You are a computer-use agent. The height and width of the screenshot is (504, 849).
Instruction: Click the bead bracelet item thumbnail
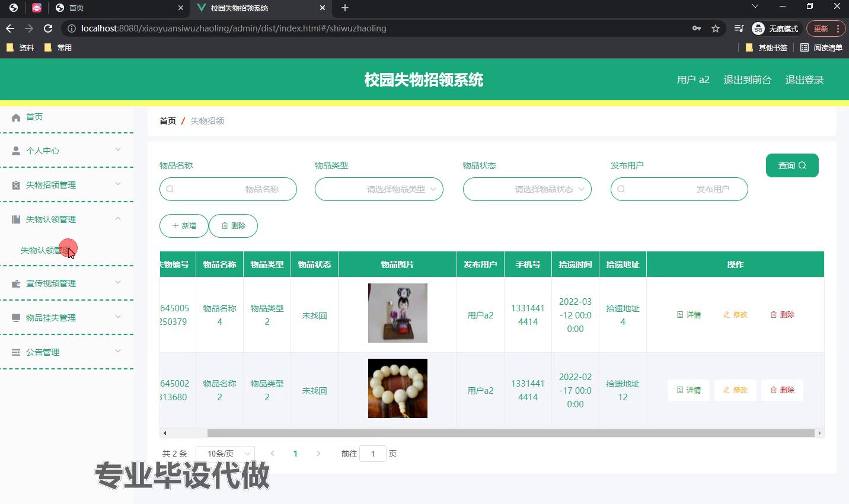tap(397, 388)
